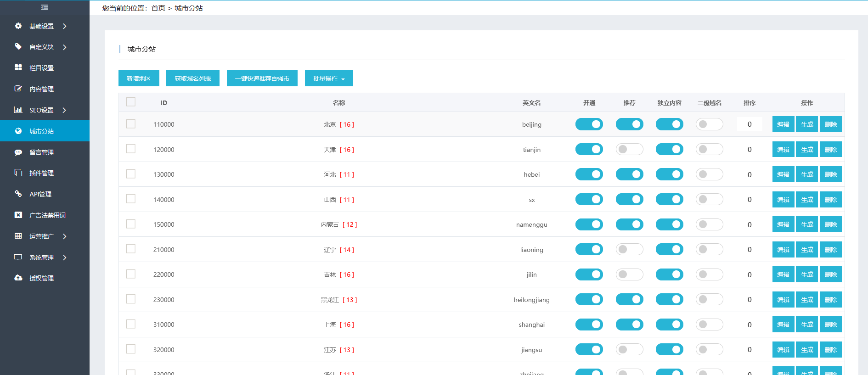The width and height of the screenshot is (868, 375).
Task: Click the grid icon beside 栏目设置
Action: tap(18, 67)
